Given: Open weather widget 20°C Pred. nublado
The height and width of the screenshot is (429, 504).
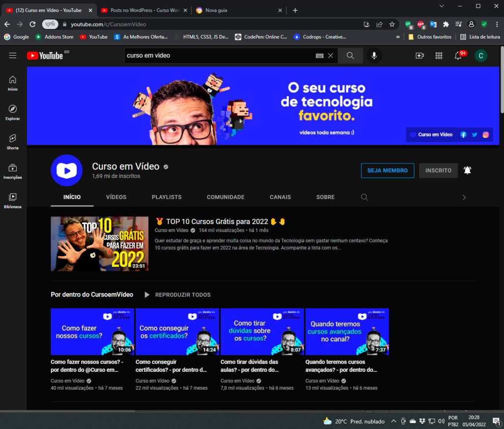Looking at the screenshot, I should coord(354,421).
